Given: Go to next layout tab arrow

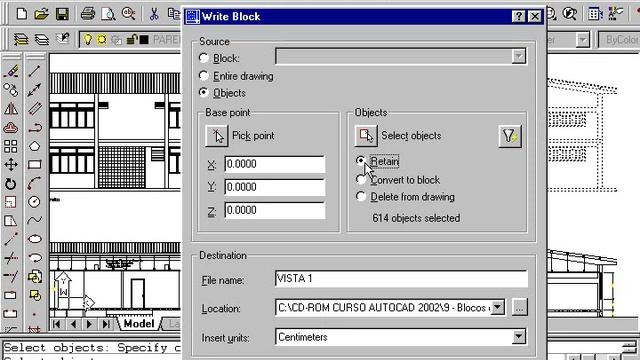Looking at the screenshot, I should [x=89, y=324].
